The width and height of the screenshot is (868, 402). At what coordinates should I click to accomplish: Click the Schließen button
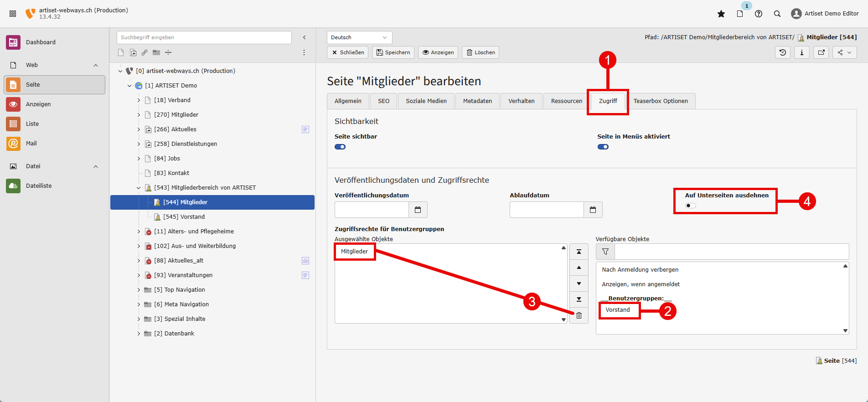tap(348, 52)
